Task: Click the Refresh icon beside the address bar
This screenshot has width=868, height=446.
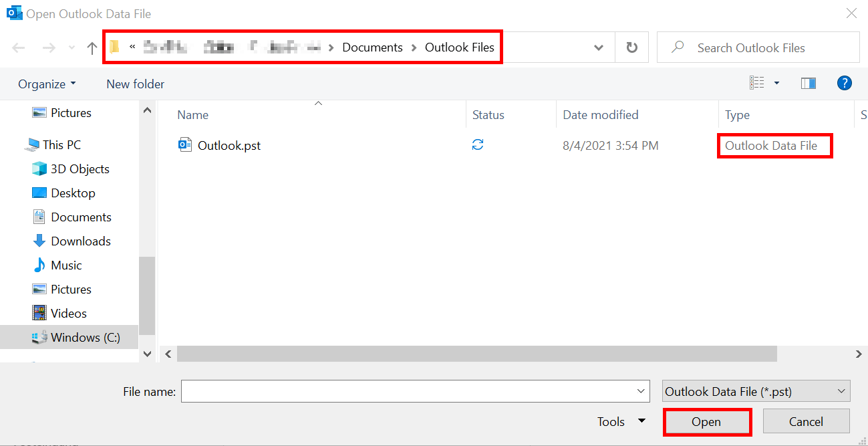Action: click(631, 47)
